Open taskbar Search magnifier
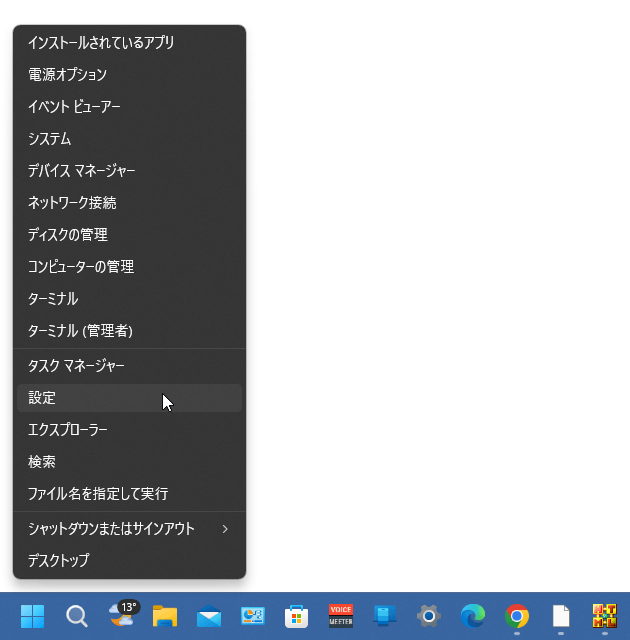Image resolution: width=630 pixels, height=640 pixels. tap(77, 616)
